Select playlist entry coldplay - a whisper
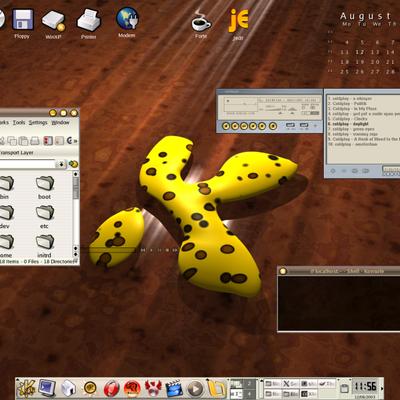 350,99
